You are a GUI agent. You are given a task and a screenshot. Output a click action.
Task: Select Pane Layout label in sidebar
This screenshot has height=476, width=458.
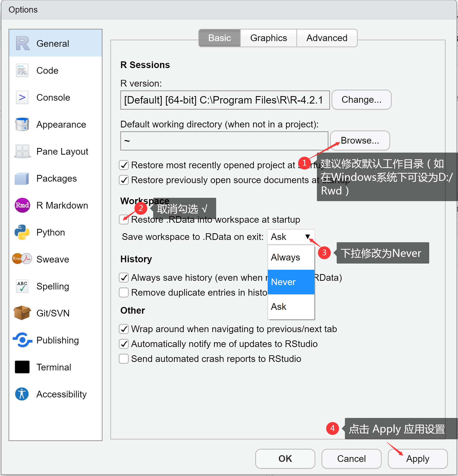(x=62, y=151)
